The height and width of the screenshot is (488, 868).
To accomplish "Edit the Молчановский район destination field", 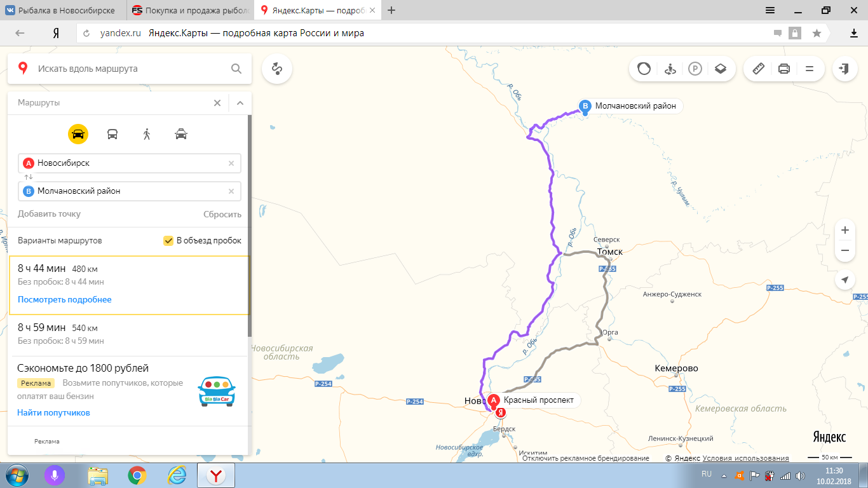I will click(130, 191).
